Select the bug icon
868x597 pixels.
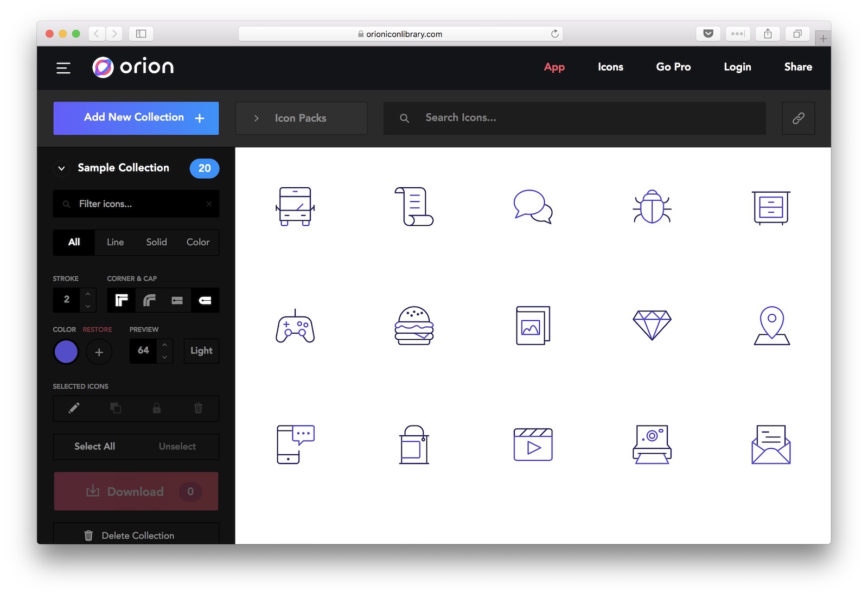pyautogui.click(x=652, y=206)
